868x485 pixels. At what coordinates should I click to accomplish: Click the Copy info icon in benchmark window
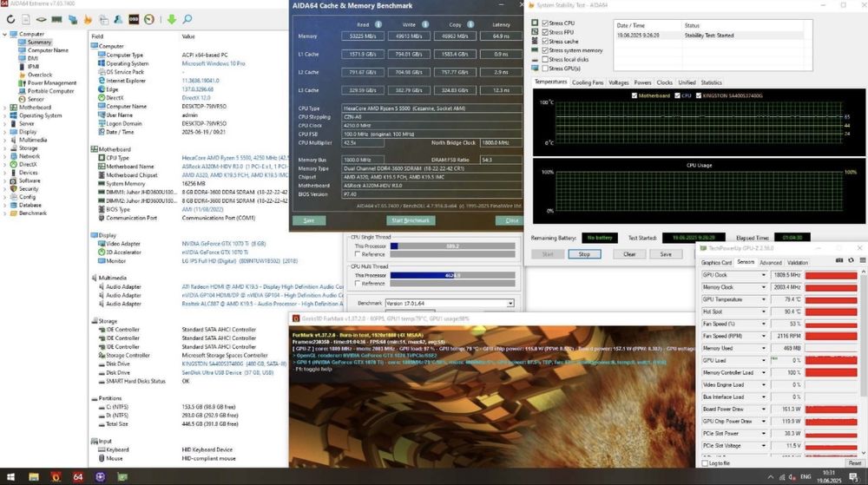(x=470, y=24)
